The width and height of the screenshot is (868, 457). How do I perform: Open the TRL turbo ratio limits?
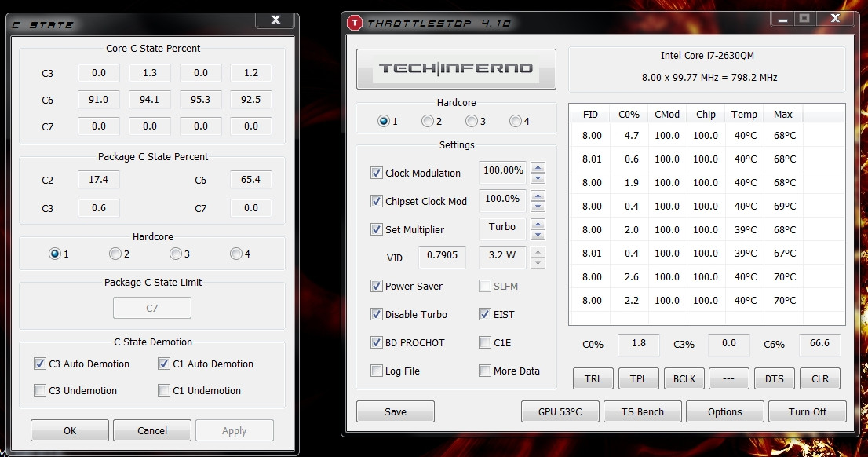(593, 379)
